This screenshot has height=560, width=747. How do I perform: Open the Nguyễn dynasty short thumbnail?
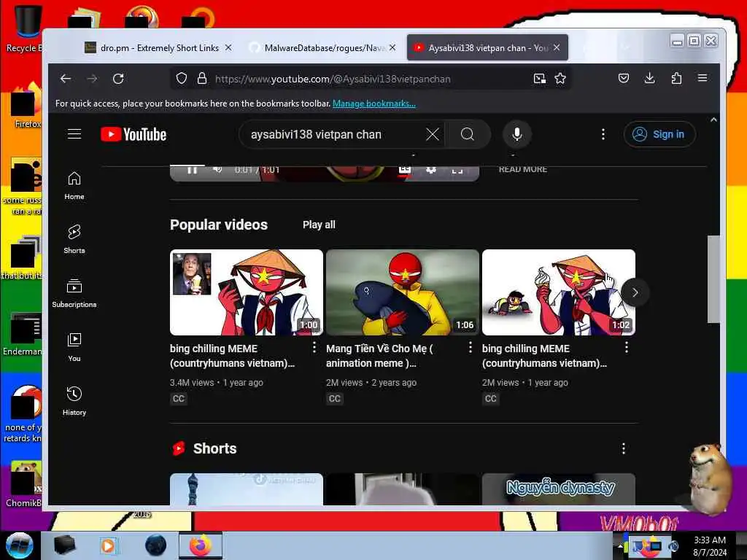(x=558, y=489)
